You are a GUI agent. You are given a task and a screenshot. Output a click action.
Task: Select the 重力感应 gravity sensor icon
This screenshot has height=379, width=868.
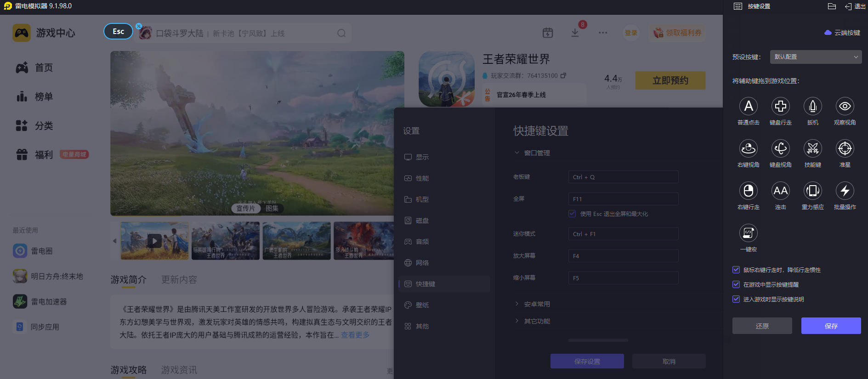click(812, 191)
